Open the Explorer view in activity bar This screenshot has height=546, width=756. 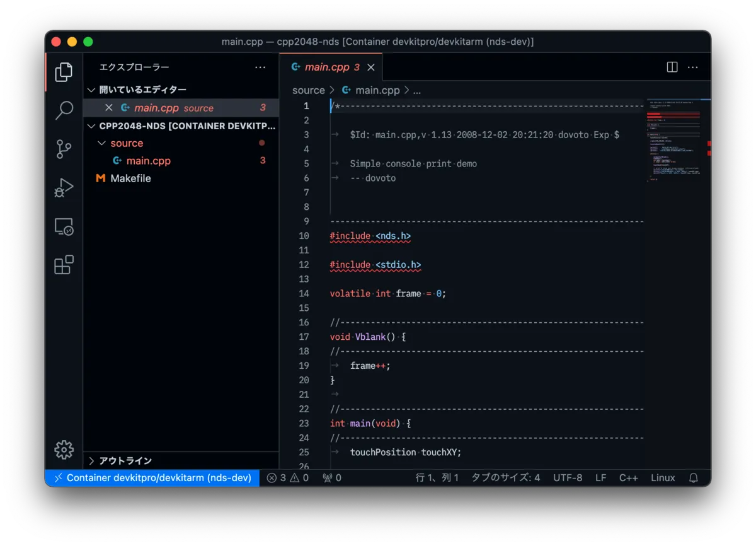click(x=64, y=73)
